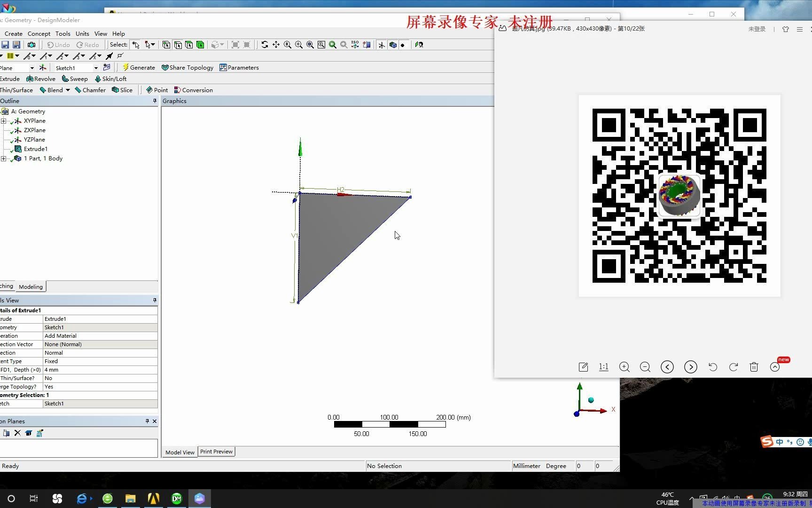Image resolution: width=812 pixels, height=508 pixels.
Task: Go to next image in viewer
Action: 690,367
